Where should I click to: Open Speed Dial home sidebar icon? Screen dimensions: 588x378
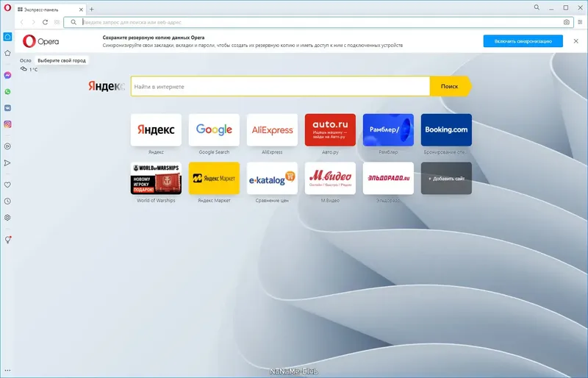(x=7, y=37)
